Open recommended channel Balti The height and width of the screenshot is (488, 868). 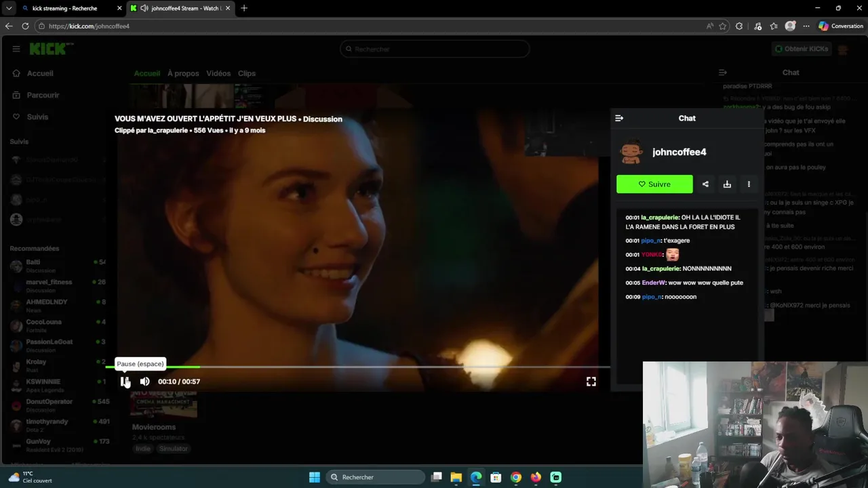(x=58, y=266)
